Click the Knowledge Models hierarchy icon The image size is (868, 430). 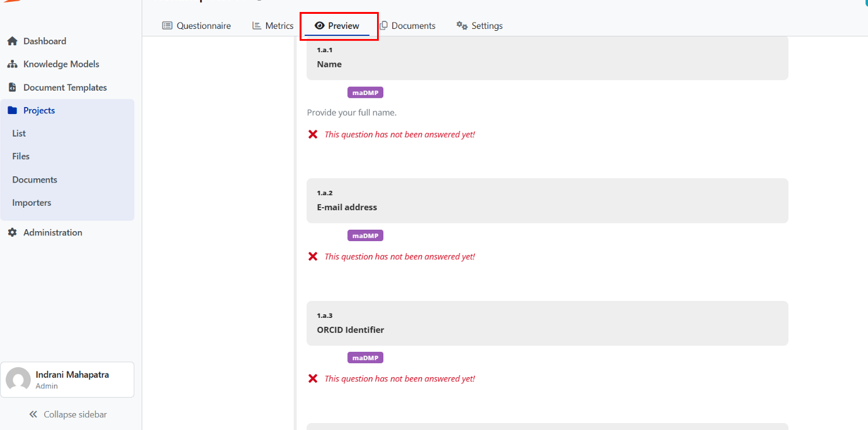tap(12, 64)
